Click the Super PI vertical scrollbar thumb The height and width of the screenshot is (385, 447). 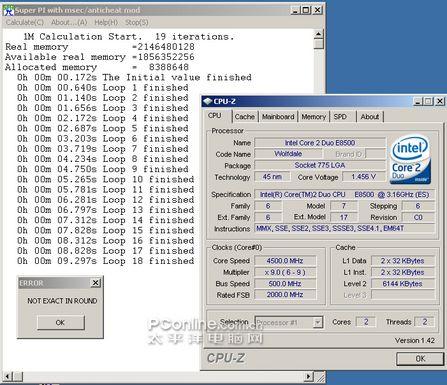tap(319, 44)
